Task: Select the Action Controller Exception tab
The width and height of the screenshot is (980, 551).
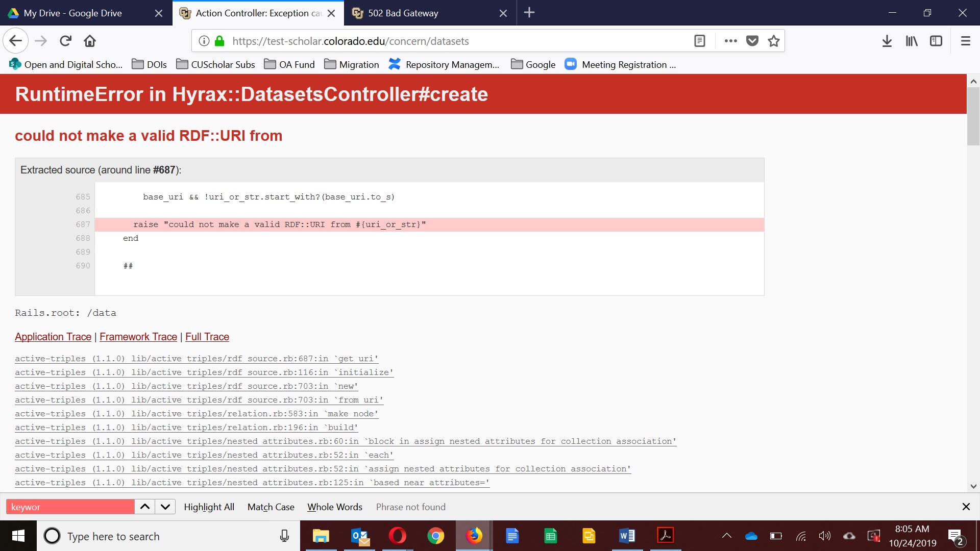Action: coord(258,13)
